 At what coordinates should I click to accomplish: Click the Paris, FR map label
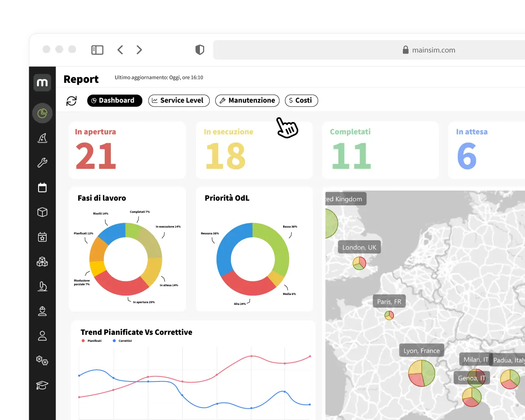389,301
